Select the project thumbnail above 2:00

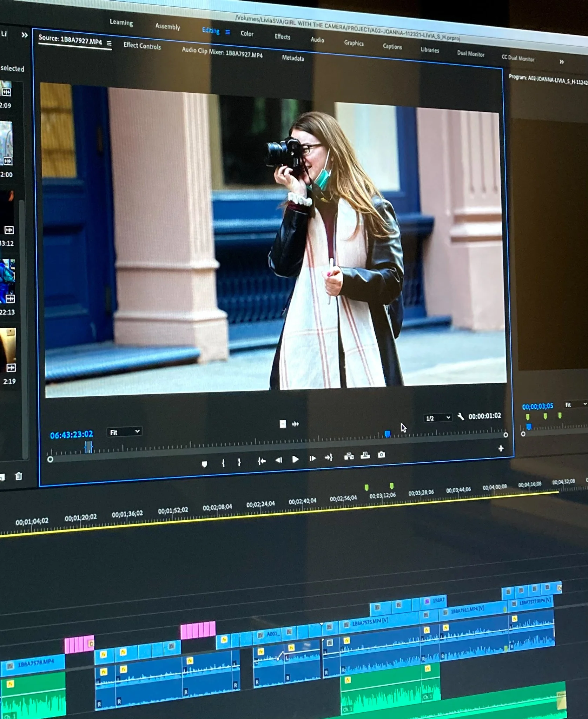click(x=6, y=143)
